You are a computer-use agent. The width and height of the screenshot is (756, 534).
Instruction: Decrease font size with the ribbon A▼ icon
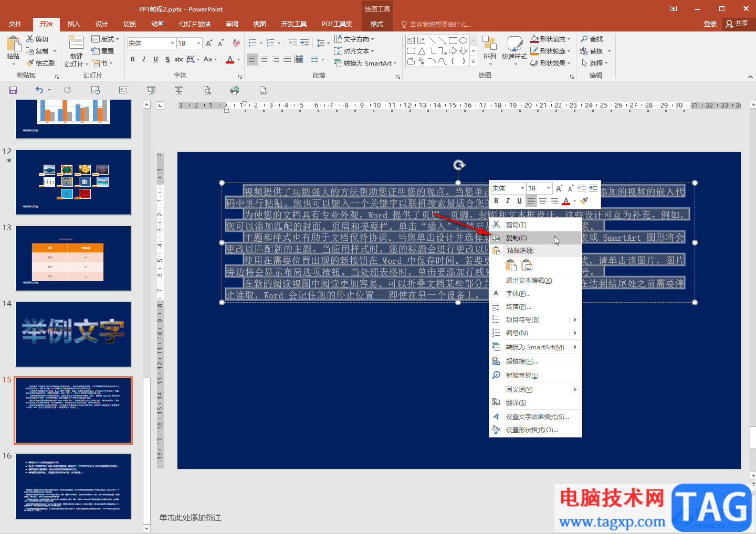pos(220,43)
